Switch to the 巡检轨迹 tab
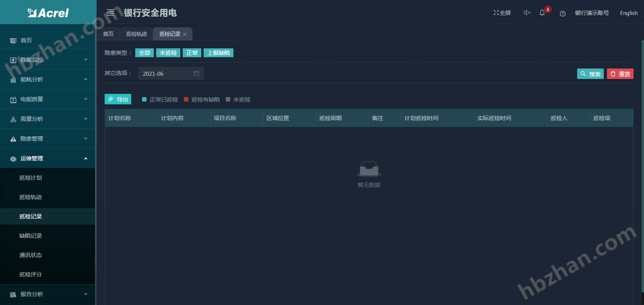The image size is (644, 305). point(136,34)
